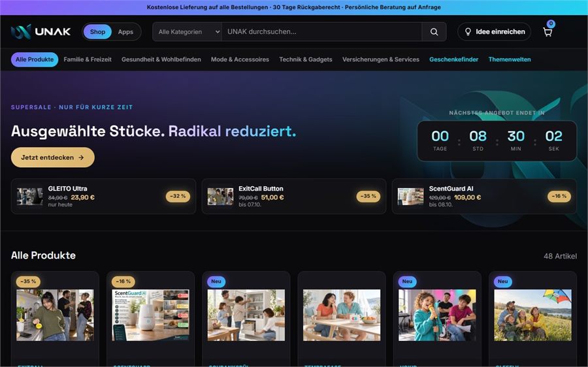The height and width of the screenshot is (367, 588).
Task: Click the arrow in Jetzt entdecken
Action: pos(81,157)
